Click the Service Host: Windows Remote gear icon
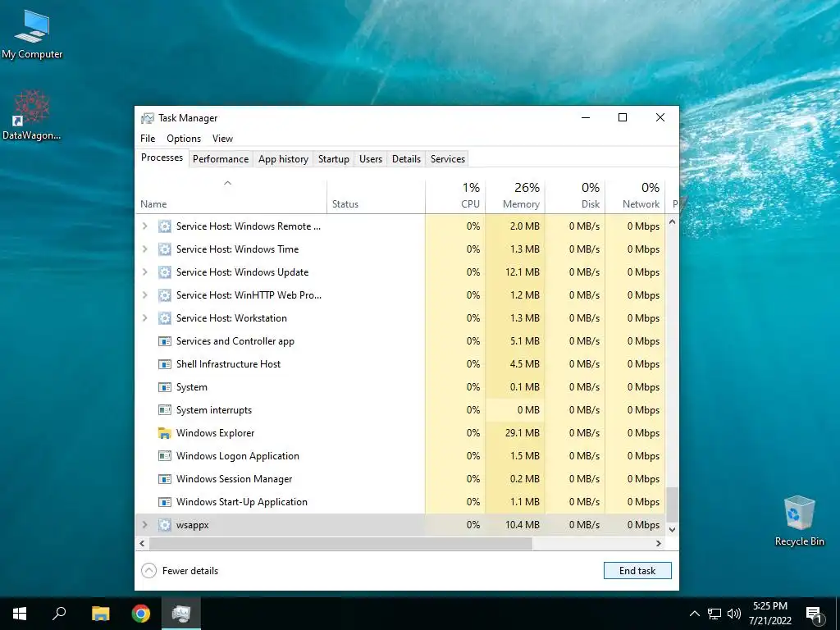 pyautogui.click(x=164, y=226)
